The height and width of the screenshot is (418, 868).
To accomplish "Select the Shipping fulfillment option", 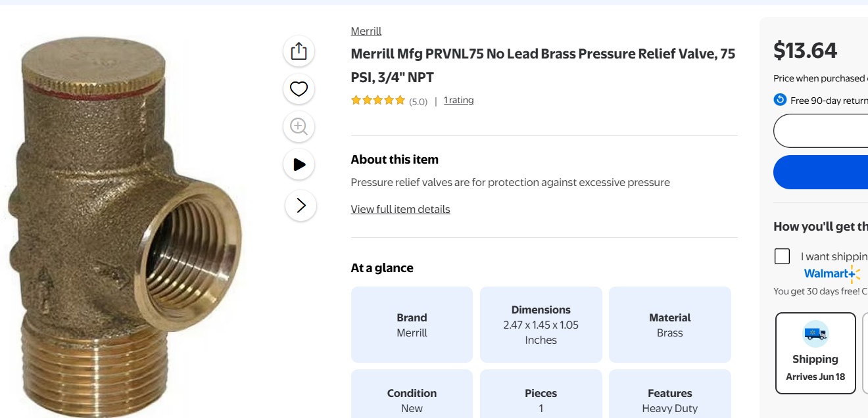I will click(815, 353).
